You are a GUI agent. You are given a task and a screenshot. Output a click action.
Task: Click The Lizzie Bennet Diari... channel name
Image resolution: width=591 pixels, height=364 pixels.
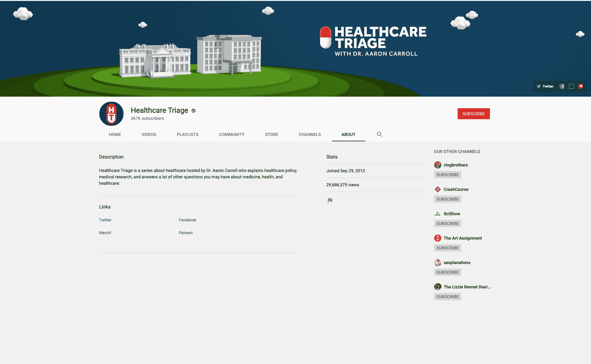pyautogui.click(x=467, y=287)
